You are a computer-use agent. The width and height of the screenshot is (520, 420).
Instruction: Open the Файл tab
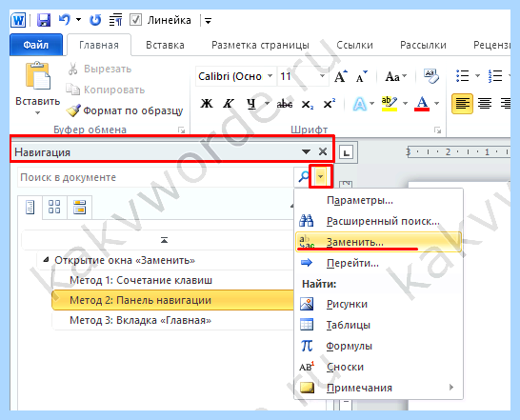36,45
